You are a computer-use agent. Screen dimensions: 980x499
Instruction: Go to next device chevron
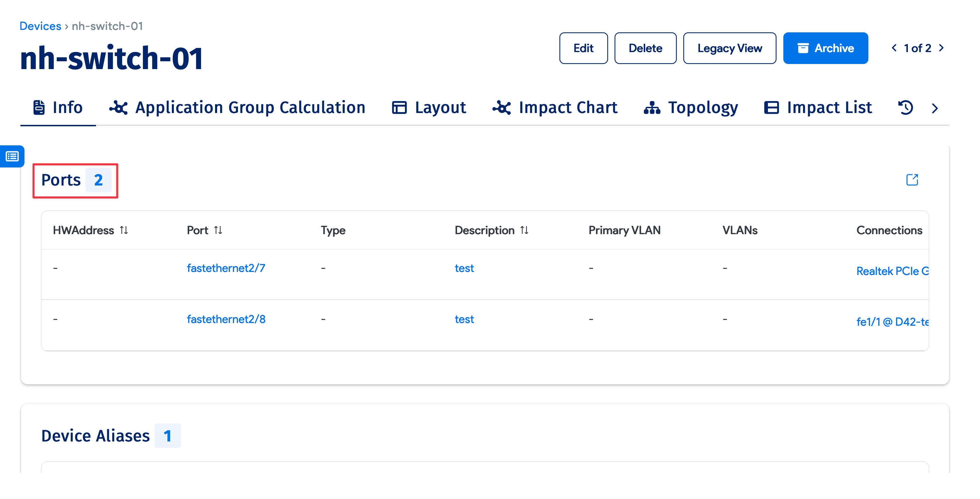[942, 48]
